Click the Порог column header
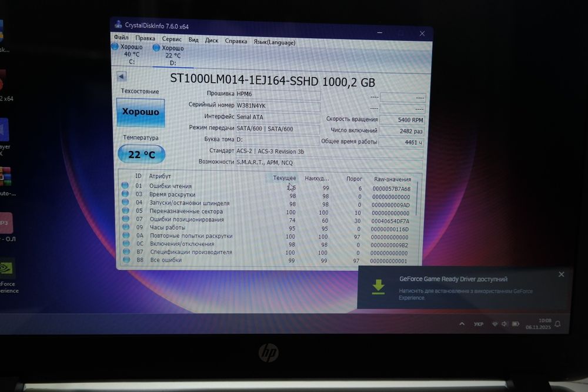Viewport: 588px width, 392px height. click(354, 179)
